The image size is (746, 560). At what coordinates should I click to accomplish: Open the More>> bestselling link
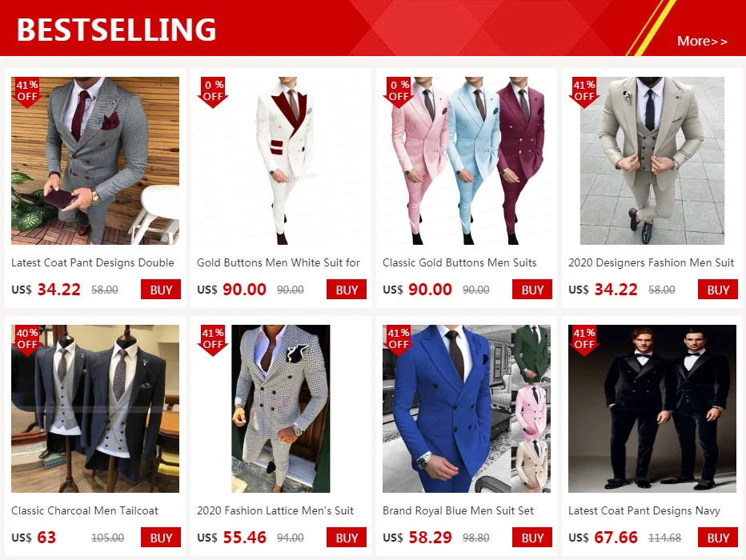pyautogui.click(x=702, y=42)
